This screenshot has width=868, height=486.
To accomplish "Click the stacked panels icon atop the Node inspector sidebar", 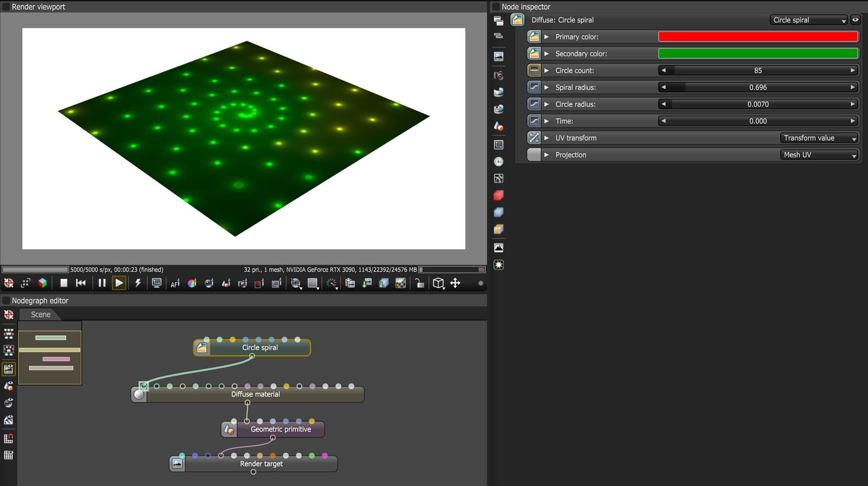I will coord(499,21).
